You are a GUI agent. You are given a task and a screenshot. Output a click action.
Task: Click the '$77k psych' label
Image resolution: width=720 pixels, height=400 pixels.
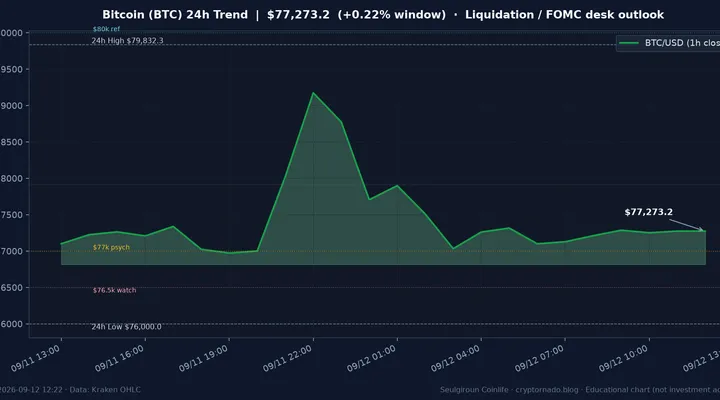tap(111, 247)
